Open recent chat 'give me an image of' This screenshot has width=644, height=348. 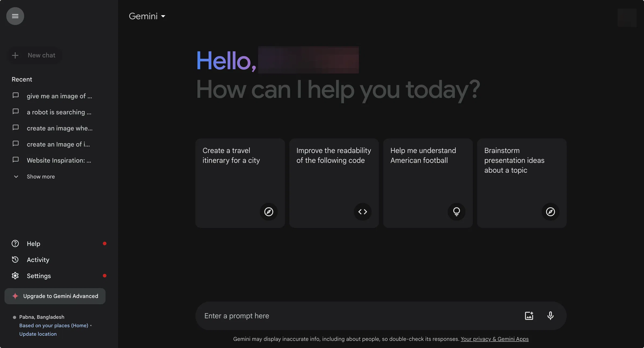tap(59, 96)
